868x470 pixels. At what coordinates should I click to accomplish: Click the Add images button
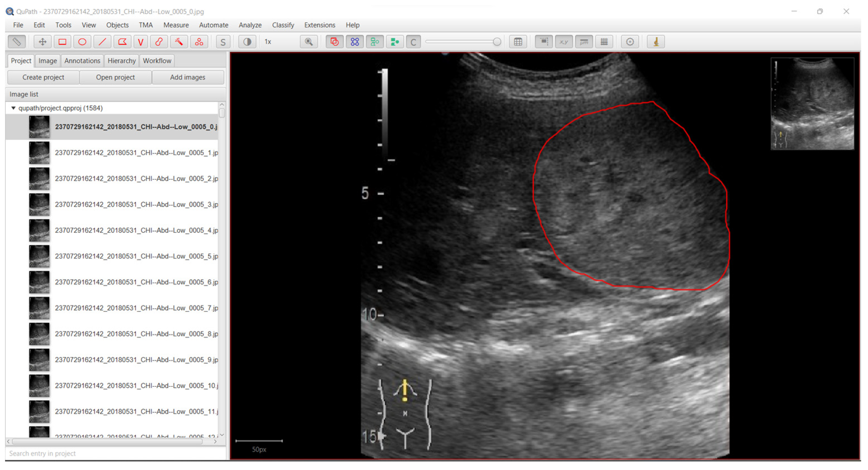(187, 77)
